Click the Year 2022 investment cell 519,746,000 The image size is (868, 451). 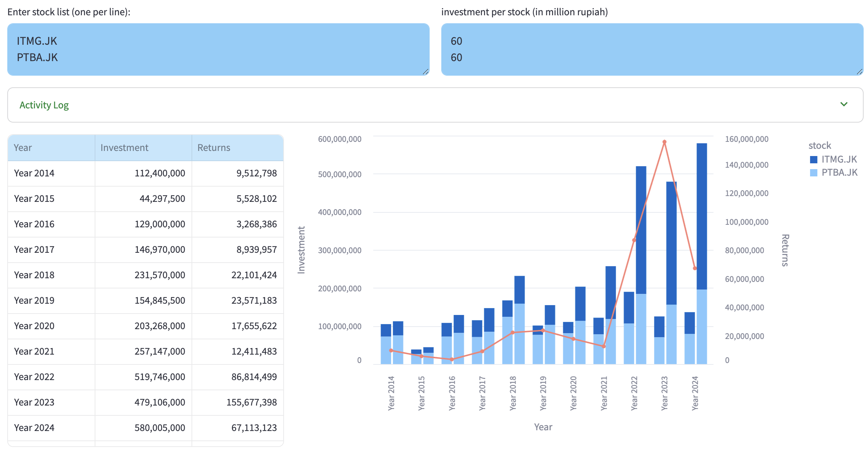160,377
